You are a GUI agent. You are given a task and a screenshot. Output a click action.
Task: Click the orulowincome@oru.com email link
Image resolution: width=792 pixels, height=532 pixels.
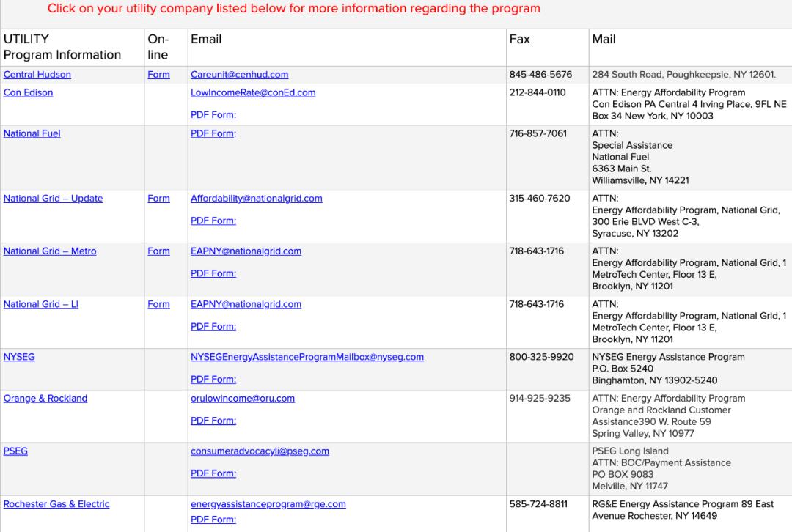coord(243,399)
